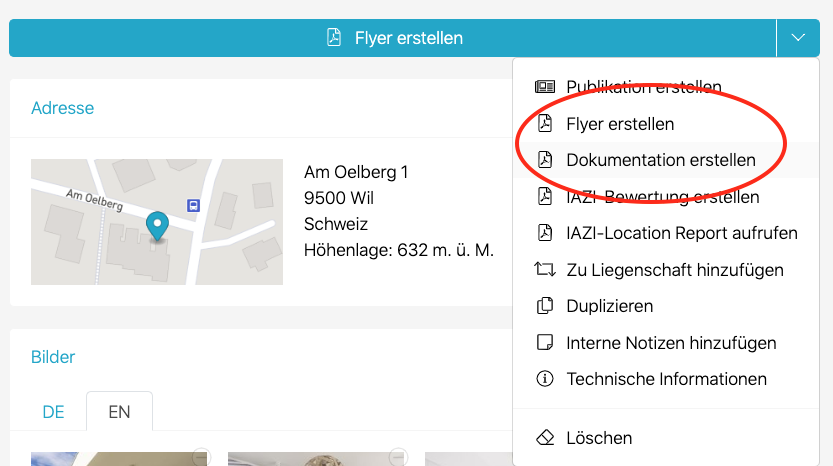Viewport: 833px width, 466px height.
Task: Click the note icon for Interne Notizen hinzufügen
Action: [545, 343]
